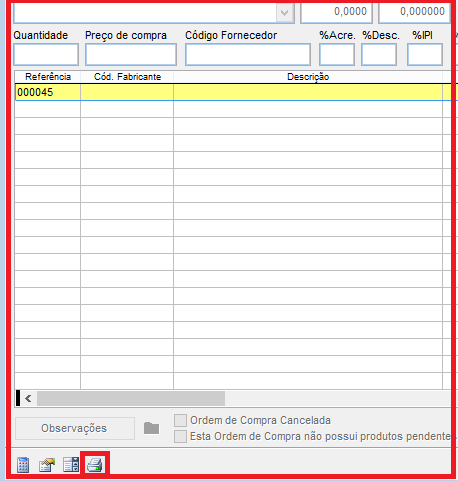
Task: Click the wide combo box at top
Action: (154, 13)
